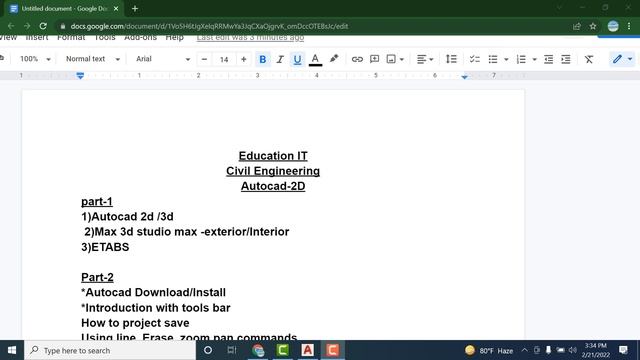Screen dimensions: 640x360
Task: Open Last edit was 3 minutes ago link
Action: pyautogui.click(x=250, y=38)
